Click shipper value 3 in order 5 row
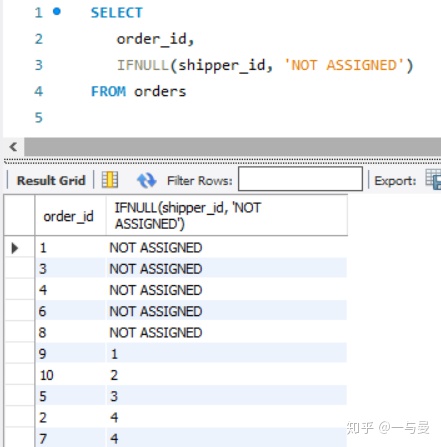 [114, 396]
